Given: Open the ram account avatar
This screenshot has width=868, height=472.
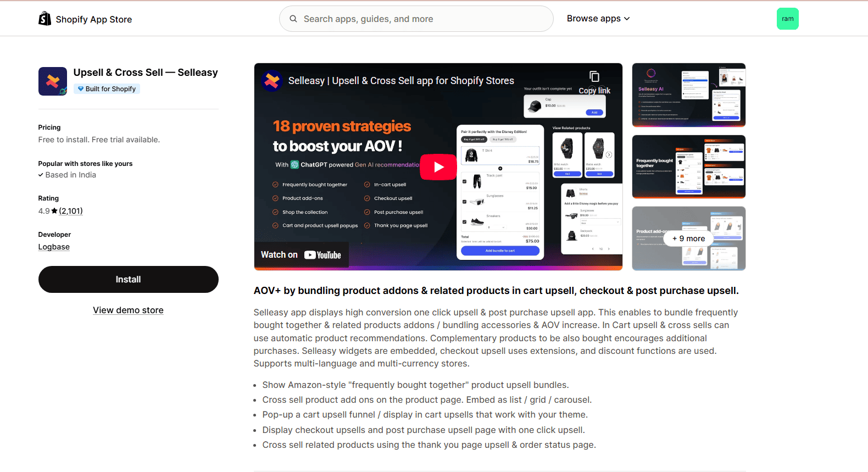Looking at the screenshot, I should [787, 19].
